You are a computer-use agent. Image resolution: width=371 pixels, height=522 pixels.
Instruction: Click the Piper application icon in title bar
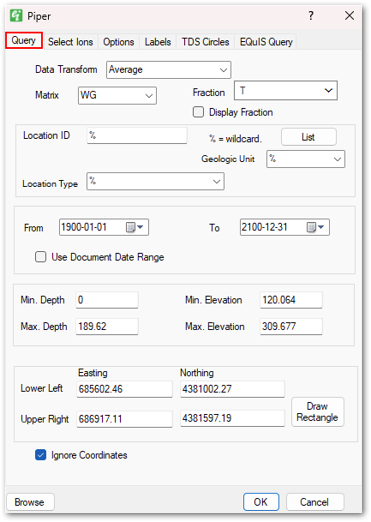click(x=16, y=15)
